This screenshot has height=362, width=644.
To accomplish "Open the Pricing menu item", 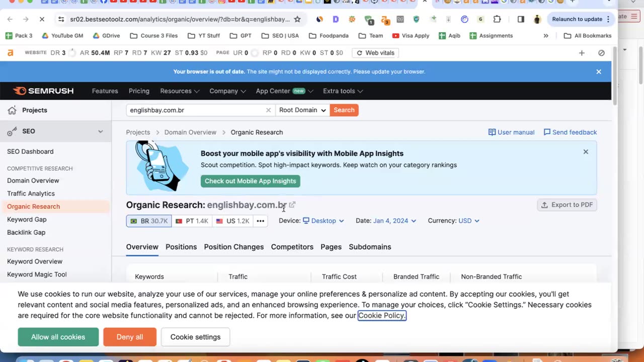I will click(x=139, y=91).
